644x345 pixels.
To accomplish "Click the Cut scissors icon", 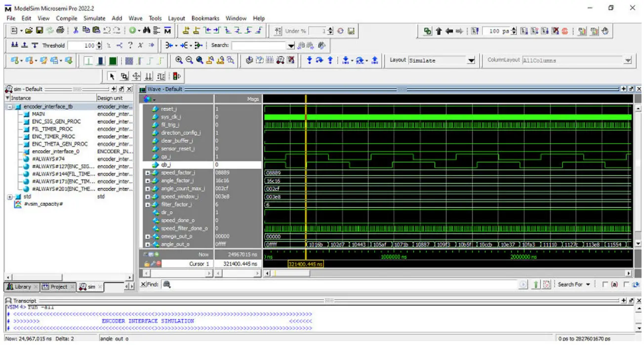I will tap(77, 31).
